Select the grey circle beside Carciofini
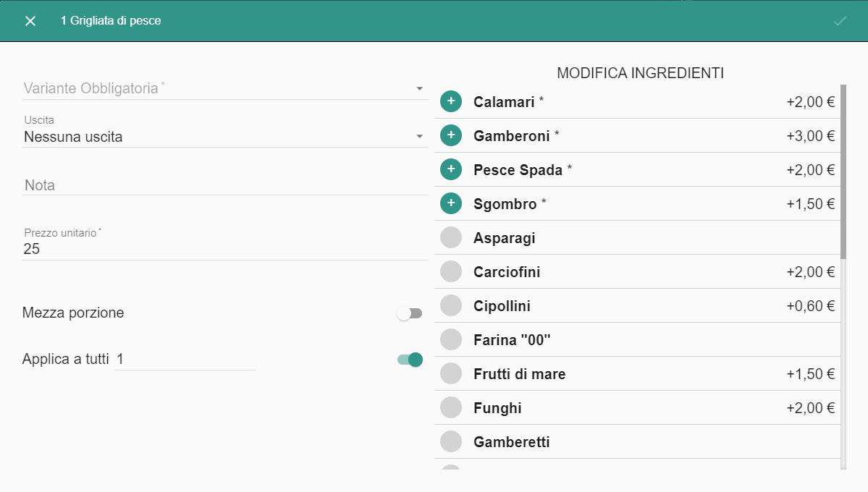The image size is (868, 492). (450, 271)
